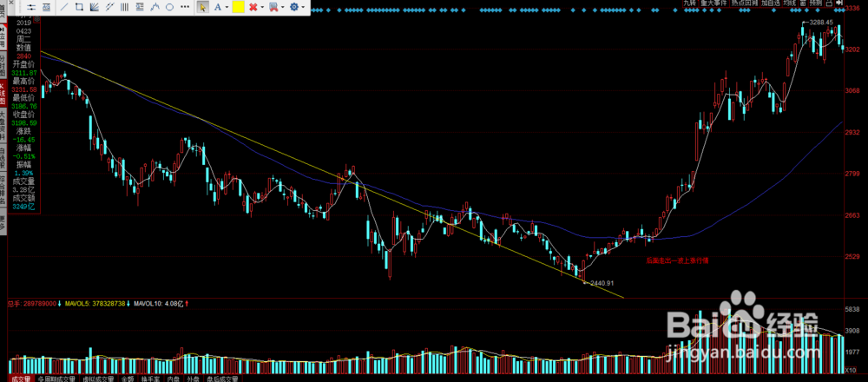The height and width of the screenshot is (382, 868).
Task: Expand the gear settings dropdown arrow
Action: pyautogui.click(x=303, y=7)
